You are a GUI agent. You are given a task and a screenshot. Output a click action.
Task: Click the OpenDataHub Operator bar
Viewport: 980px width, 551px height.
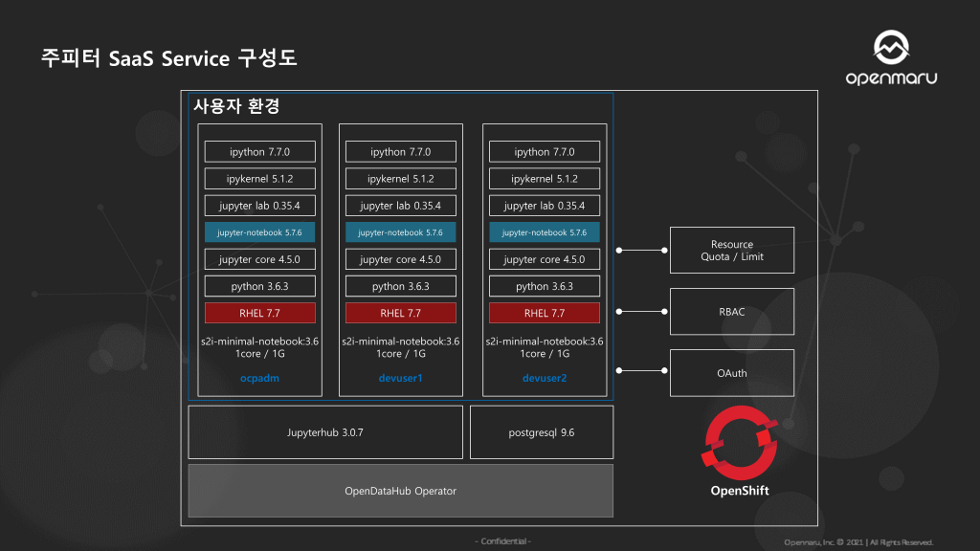tap(401, 491)
